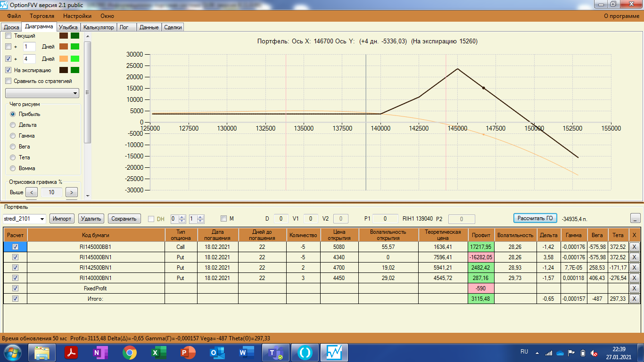Click the days field containing 4
This screenshot has width=644, height=362.
(29, 59)
